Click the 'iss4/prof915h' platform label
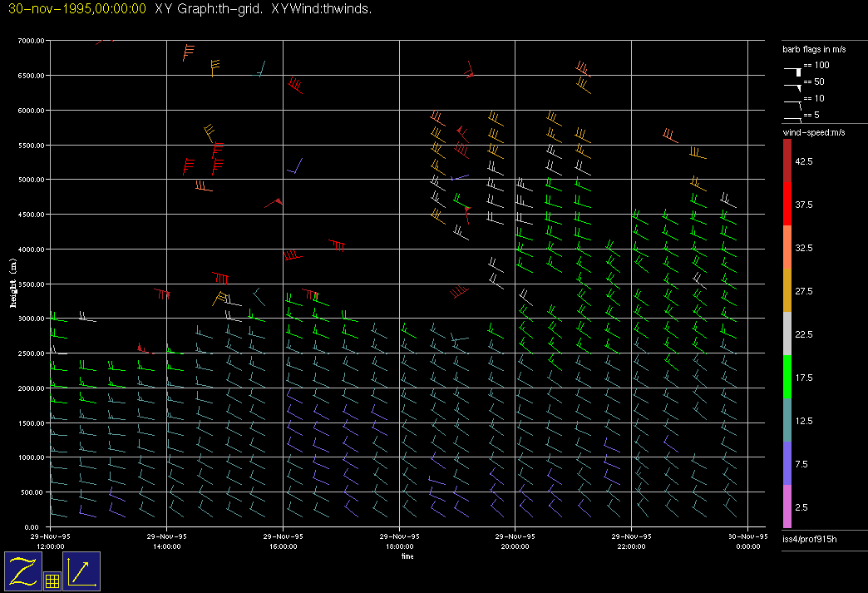 (810, 541)
